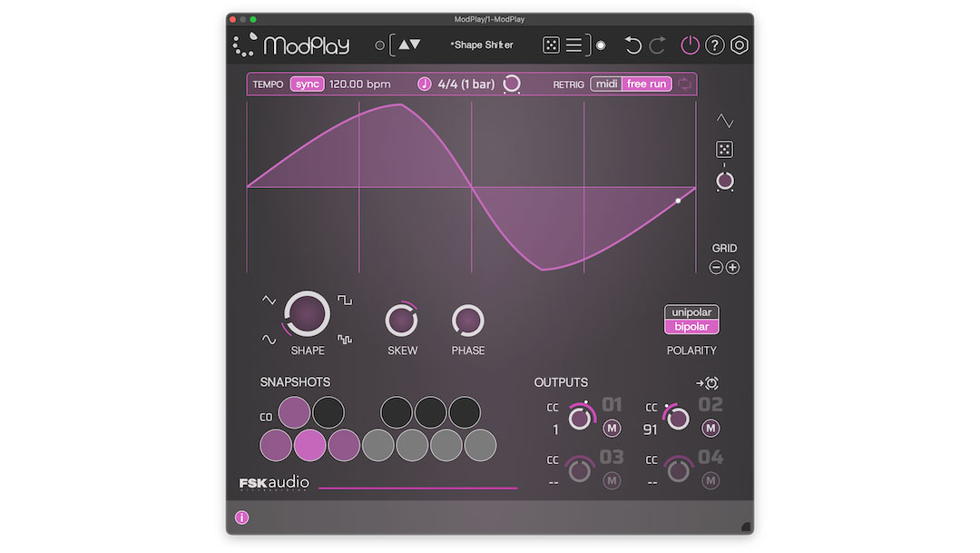
Task: Click the waveform icon right of the display
Action: point(724,120)
